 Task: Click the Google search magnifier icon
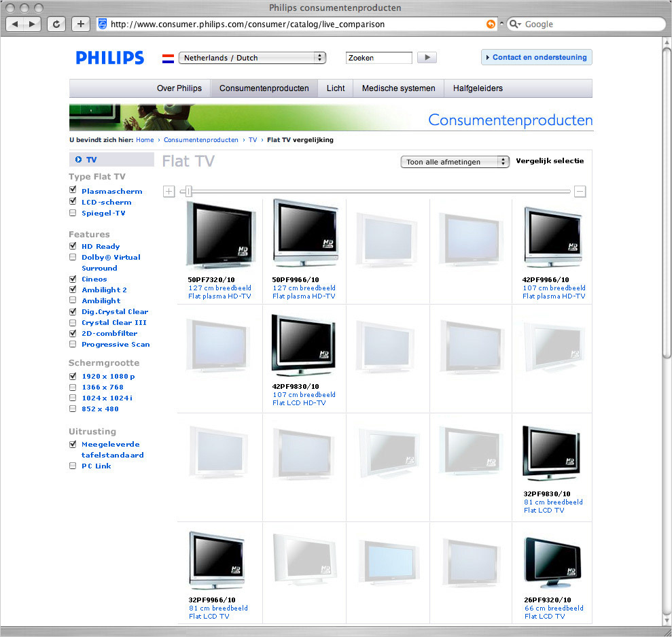tap(514, 24)
